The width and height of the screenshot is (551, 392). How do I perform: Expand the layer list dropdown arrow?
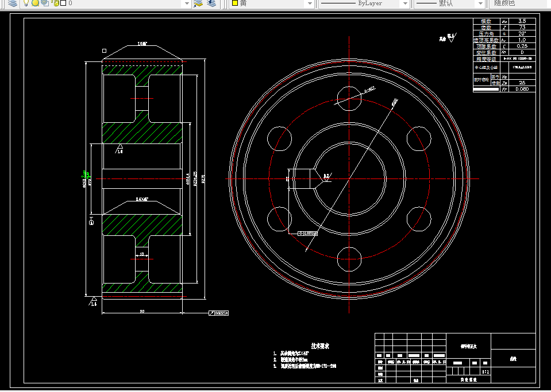click(187, 4)
